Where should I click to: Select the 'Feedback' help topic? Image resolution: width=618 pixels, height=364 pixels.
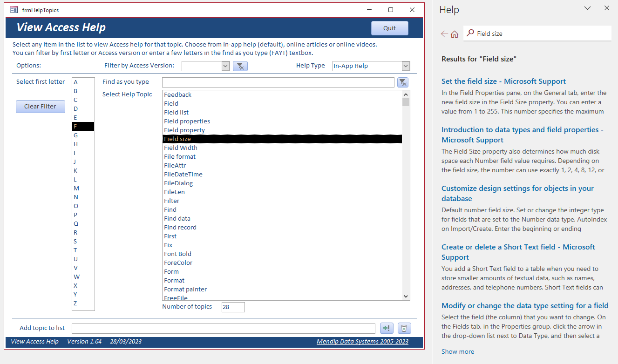pyautogui.click(x=282, y=95)
